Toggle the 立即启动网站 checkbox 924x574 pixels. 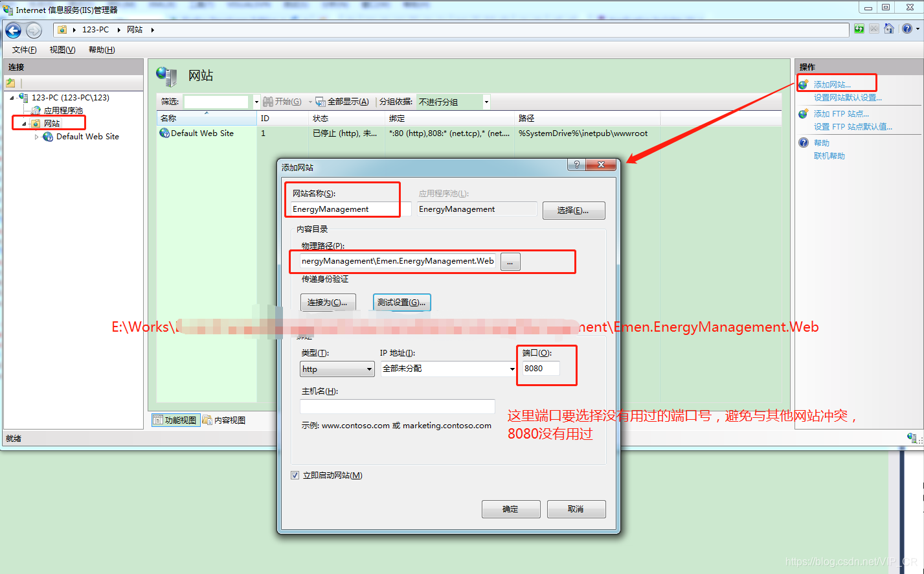point(295,476)
